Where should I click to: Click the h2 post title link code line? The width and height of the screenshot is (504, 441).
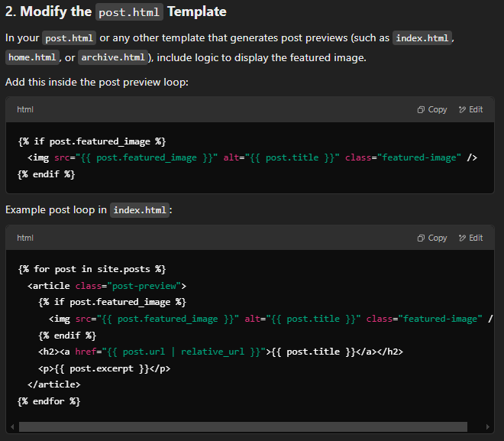[220, 352]
